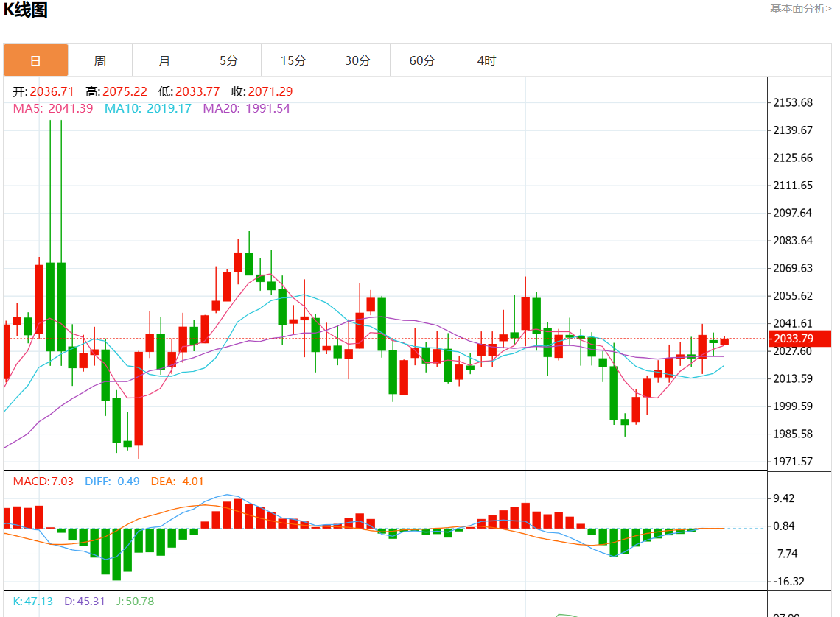The image size is (840, 617).
Task: Click the 0.84 MACD axis label
Action: 784,526
